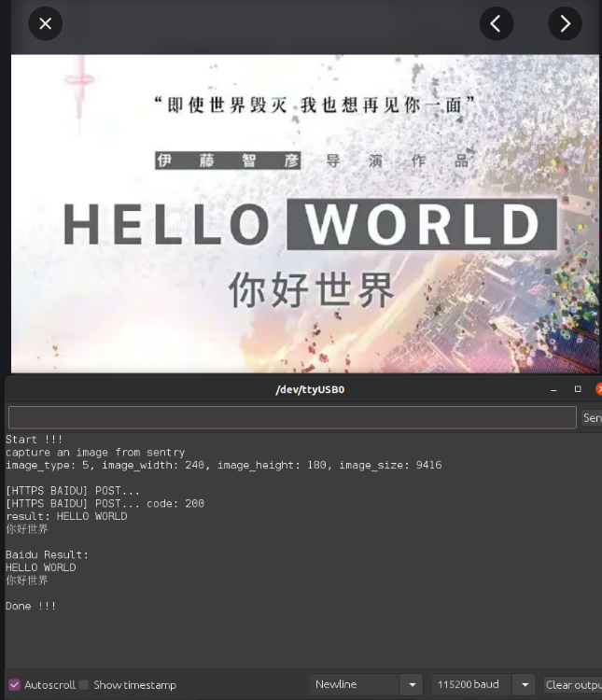
Task: Disable the Autoscroll checkbox
Action: pos(14,684)
